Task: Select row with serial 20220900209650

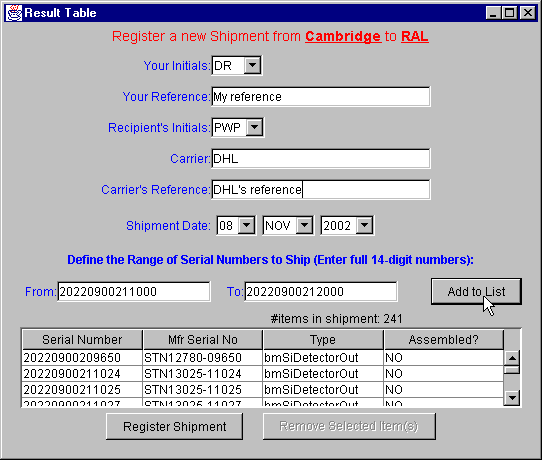Action: [x=263, y=358]
